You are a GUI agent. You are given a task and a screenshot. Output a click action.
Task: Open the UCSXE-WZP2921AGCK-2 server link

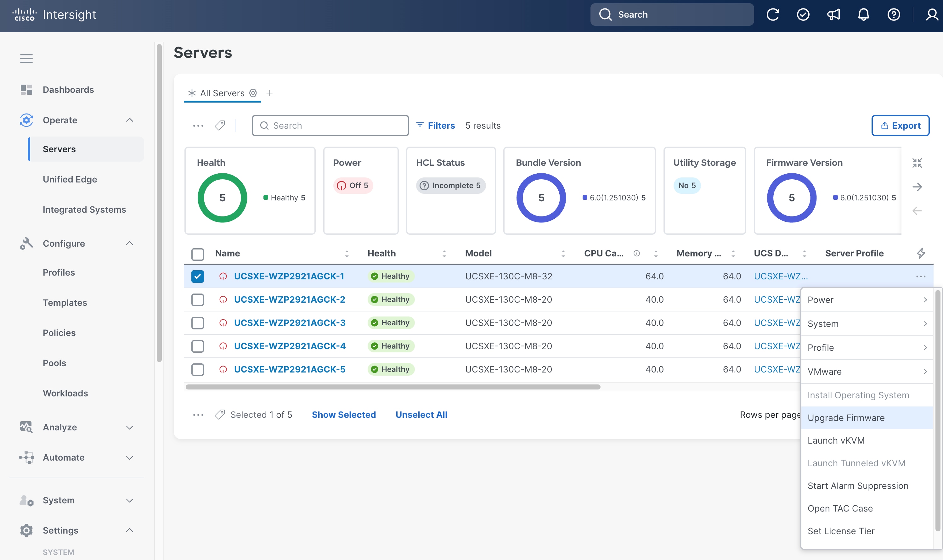click(x=290, y=300)
